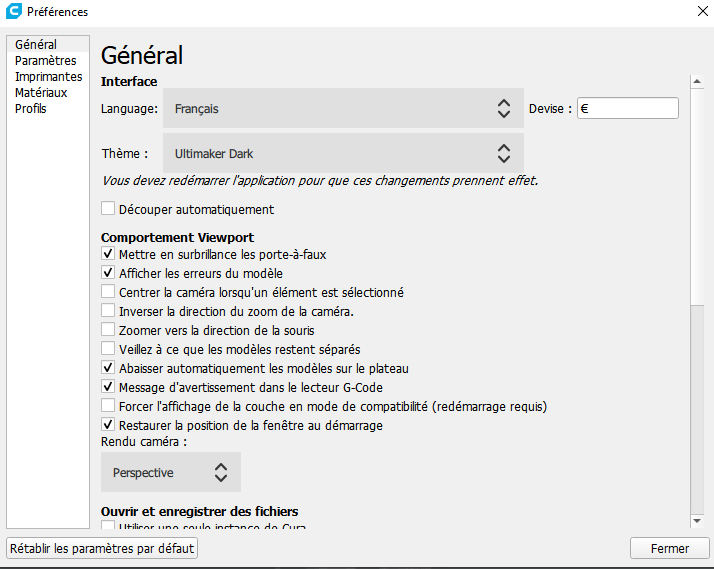Screen dimensions: 714x569
Task: Close the Préférences window
Action: click(x=703, y=11)
